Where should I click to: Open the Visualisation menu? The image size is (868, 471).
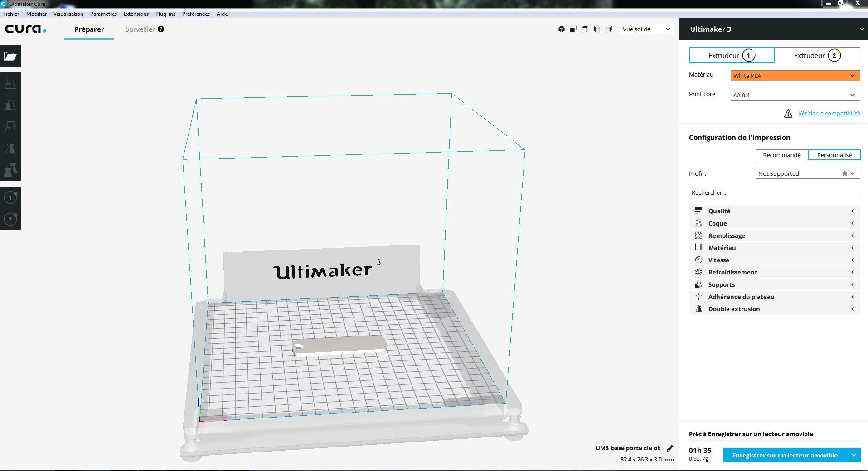tap(68, 14)
